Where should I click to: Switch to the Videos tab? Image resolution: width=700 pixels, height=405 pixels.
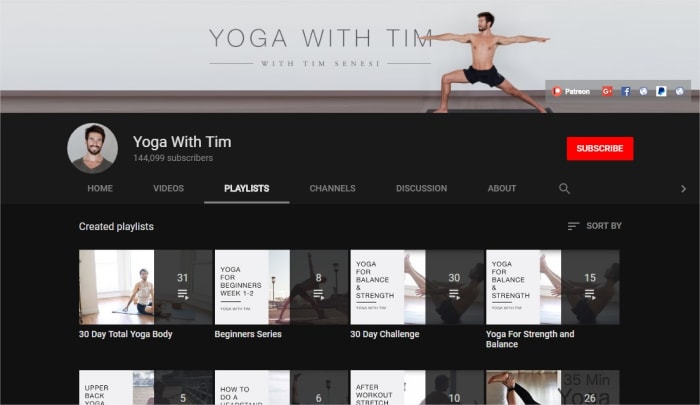click(x=168, y=188)
